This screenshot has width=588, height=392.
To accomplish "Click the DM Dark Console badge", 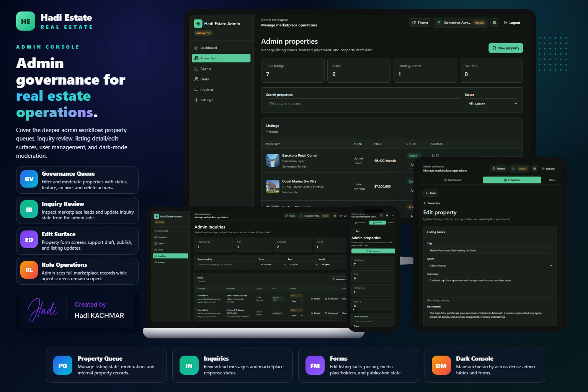I will tap(441, 366).
